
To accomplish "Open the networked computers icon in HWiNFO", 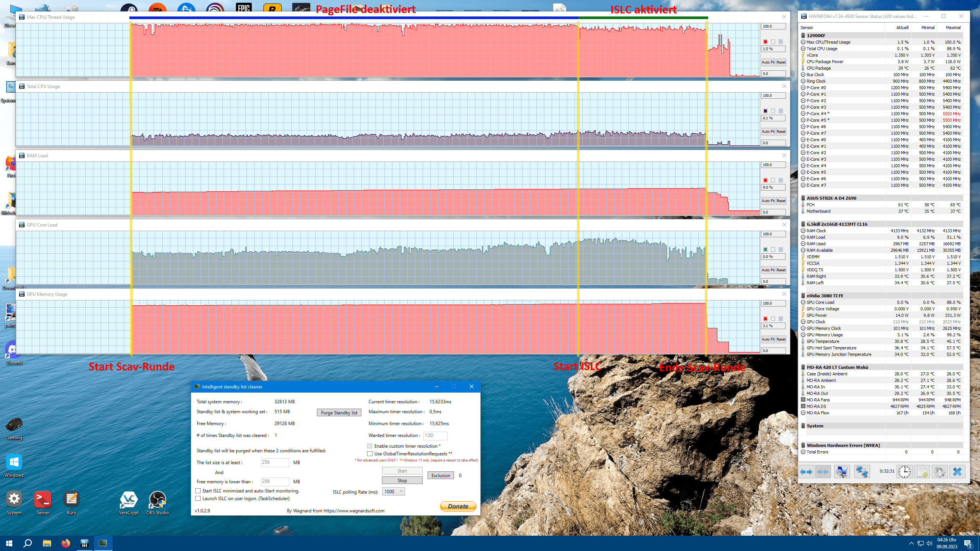I will 862,472.
